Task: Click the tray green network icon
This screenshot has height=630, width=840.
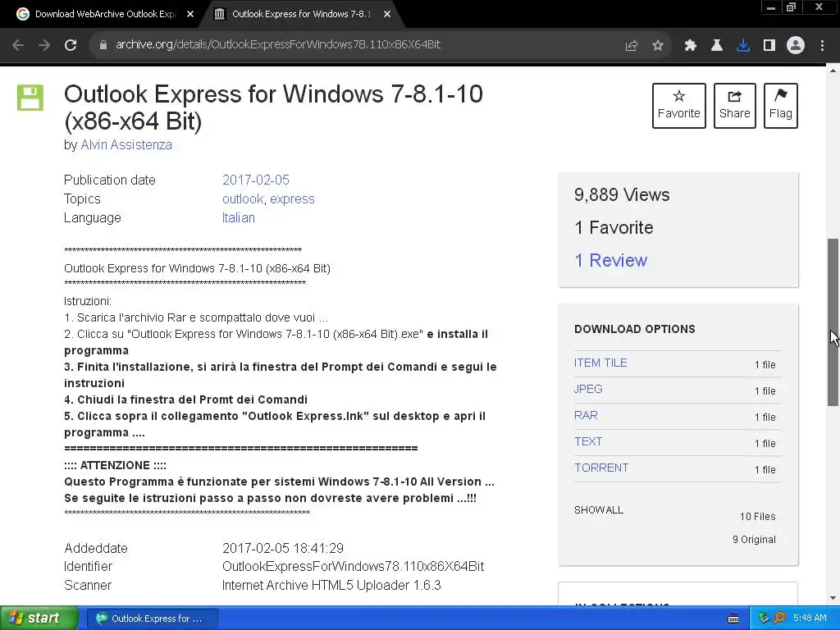Action: [x=764, y=619]
